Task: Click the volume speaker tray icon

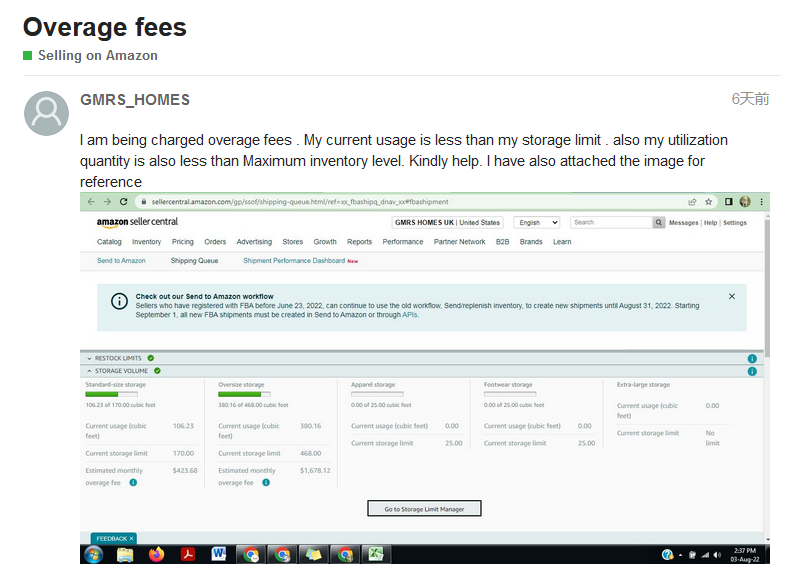Action: click(x=717, y=555)
